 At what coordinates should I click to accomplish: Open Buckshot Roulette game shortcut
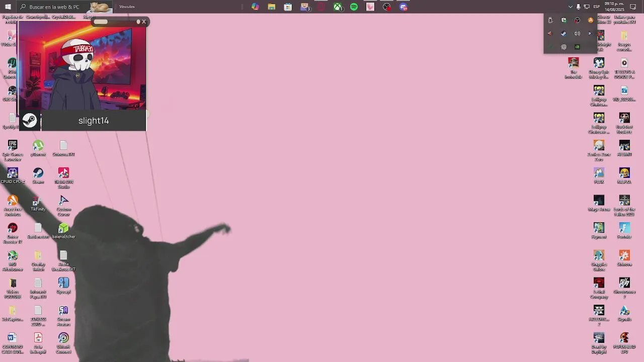click(624, 123)
